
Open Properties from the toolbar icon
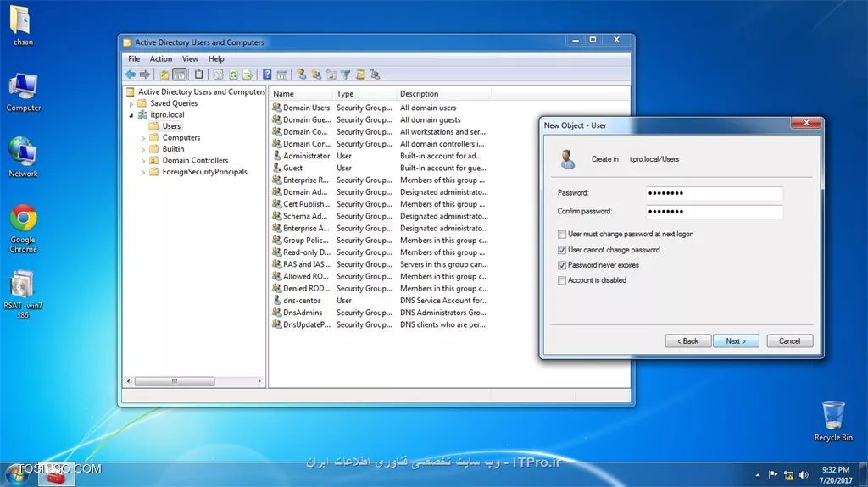point(218,75)
